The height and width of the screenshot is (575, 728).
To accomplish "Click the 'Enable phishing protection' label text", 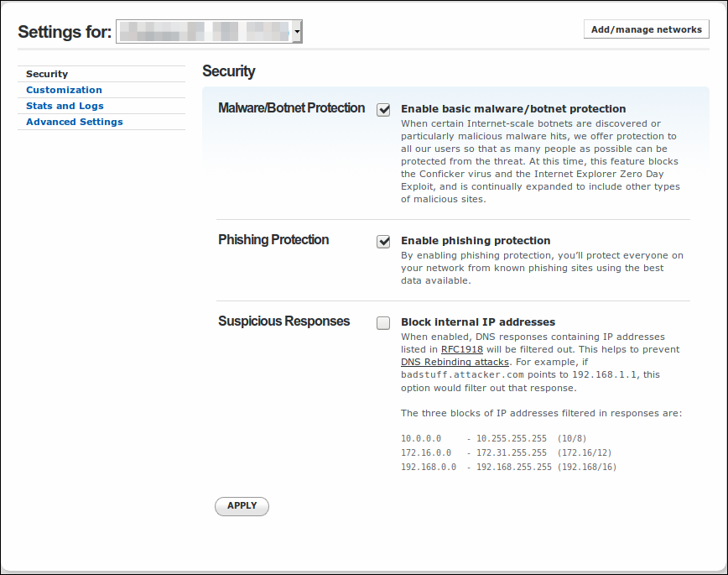I will coord(476,240).
